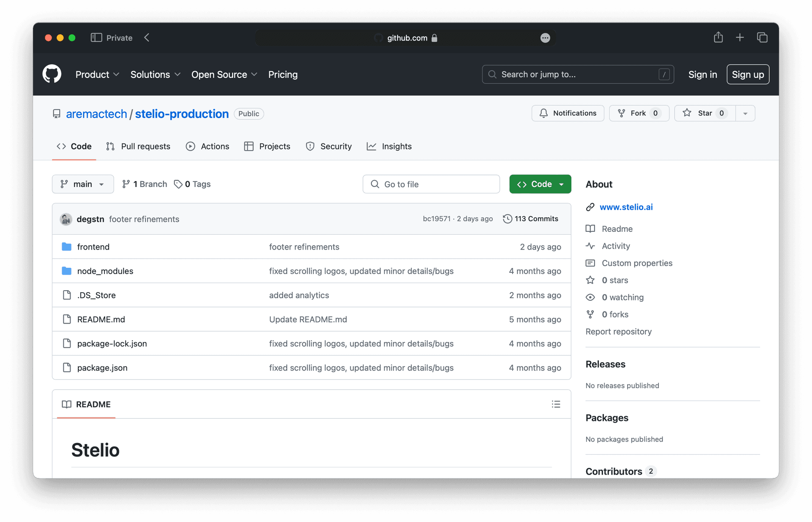The height and width of the screenshot is (522, 812).
Task: Open a new tab with plus icon
Action: 740,37
